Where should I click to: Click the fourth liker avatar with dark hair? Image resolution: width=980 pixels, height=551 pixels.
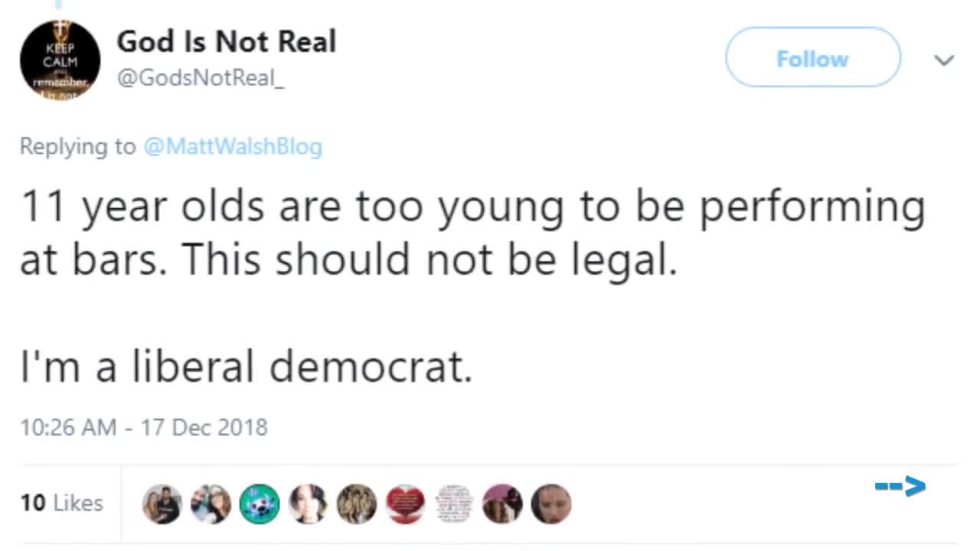[308, 504]
